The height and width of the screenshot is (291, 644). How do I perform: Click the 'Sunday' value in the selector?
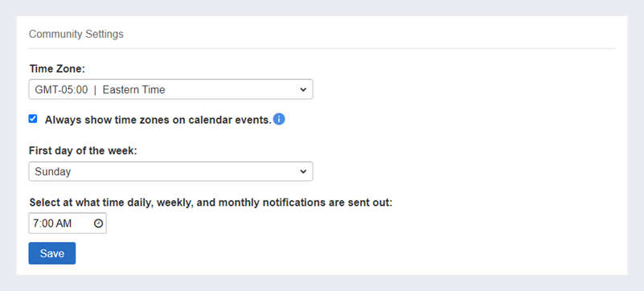(53, 171)
